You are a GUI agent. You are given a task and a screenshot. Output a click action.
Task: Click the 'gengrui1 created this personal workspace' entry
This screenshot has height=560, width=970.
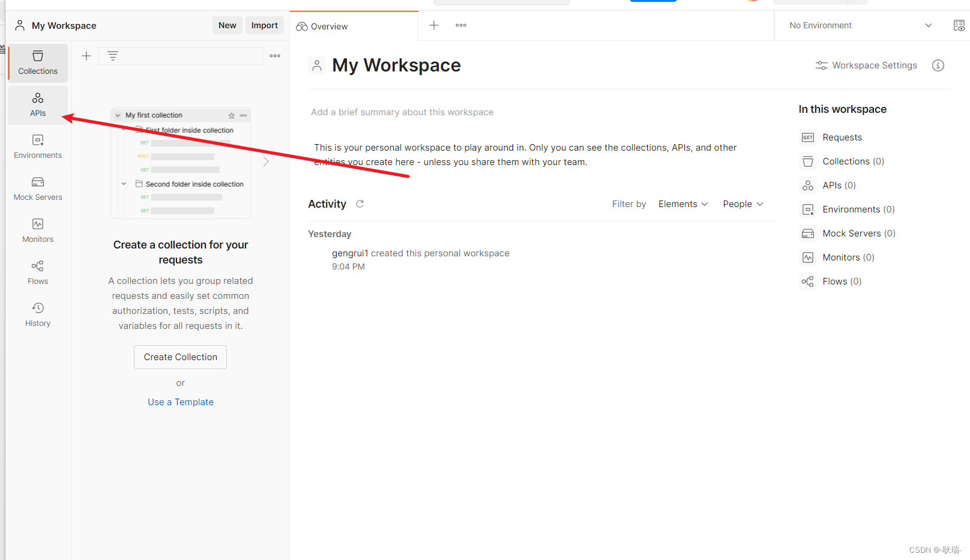(421, 253)
